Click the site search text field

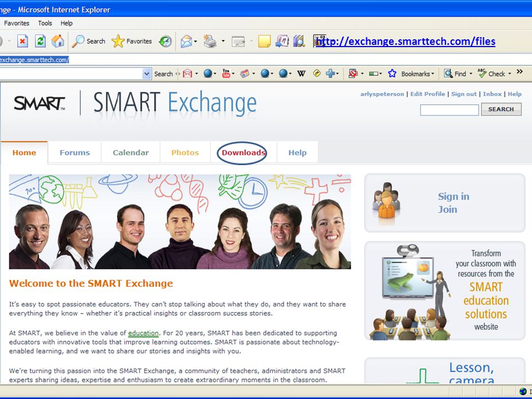coord(449,110)
